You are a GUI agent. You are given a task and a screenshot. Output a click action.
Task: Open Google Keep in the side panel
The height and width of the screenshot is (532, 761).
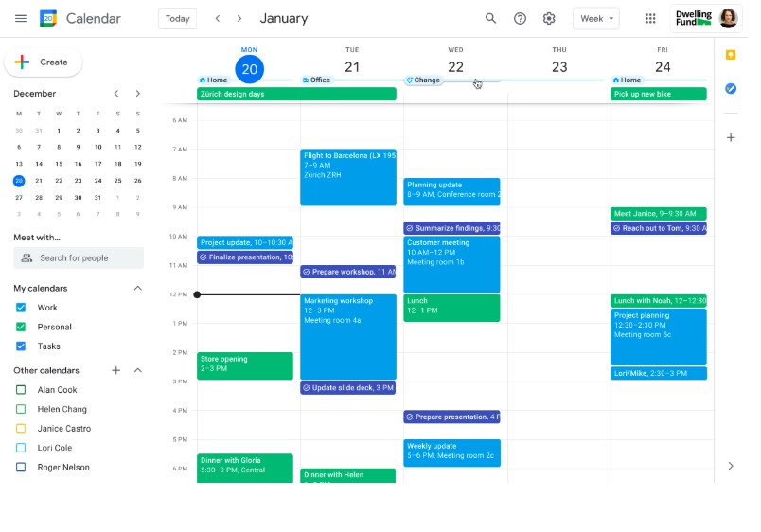(731, 55)
